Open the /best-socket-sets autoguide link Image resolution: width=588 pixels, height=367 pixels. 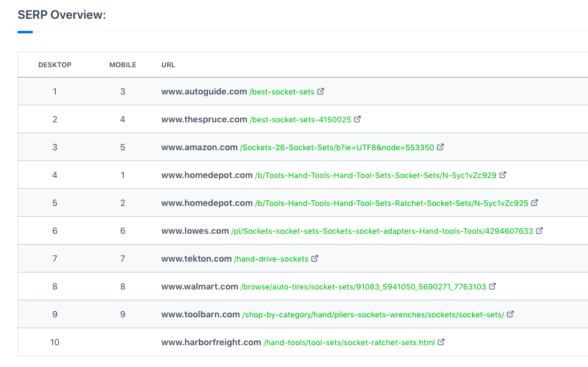tap(282, 92)
